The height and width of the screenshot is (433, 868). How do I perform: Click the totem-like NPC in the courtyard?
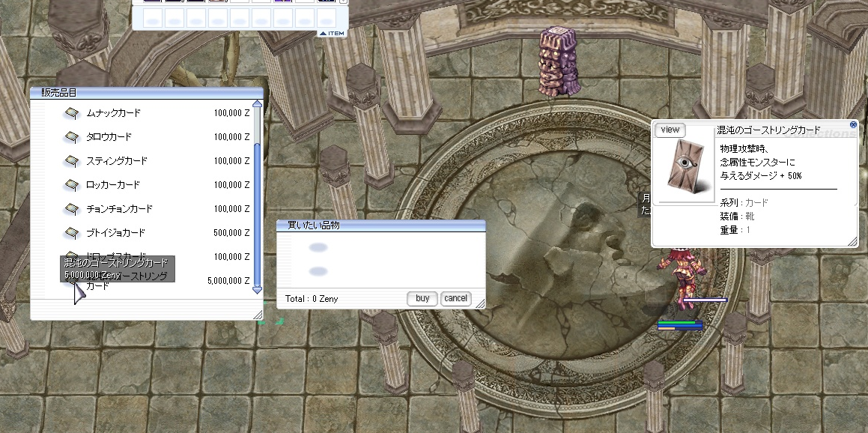(559, 61)
